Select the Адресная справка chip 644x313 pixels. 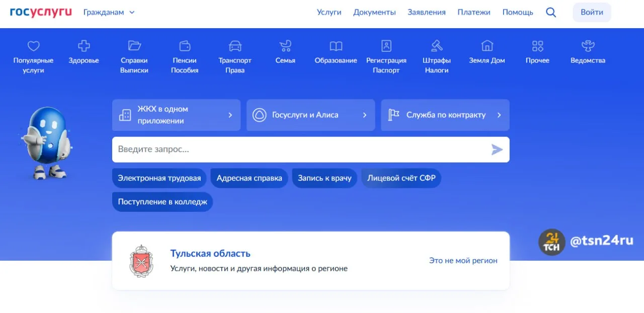tap(249, 178)
